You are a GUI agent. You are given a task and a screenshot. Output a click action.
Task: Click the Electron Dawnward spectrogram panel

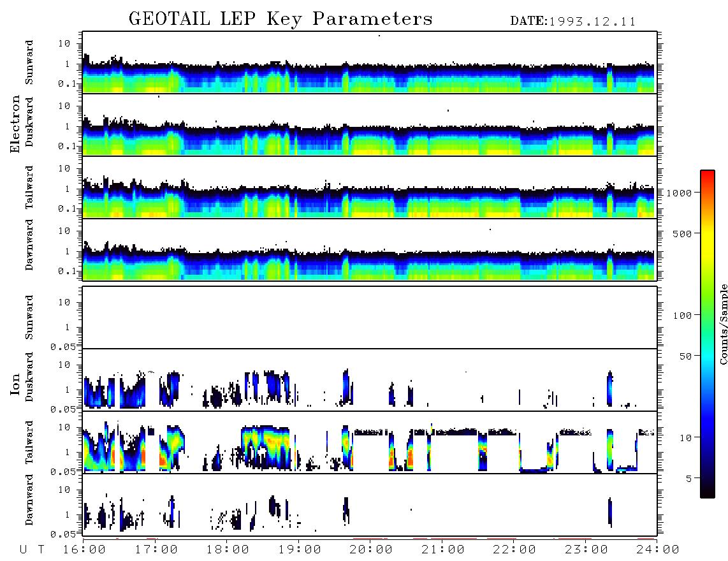[x=370, y=249]
